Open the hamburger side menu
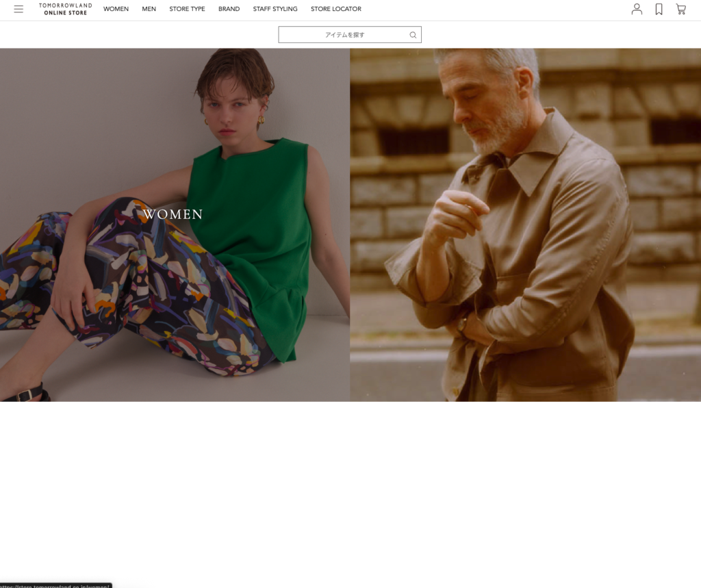Image resolution: width=701 pixels, height=588 pixels. (x=18, y=9)
